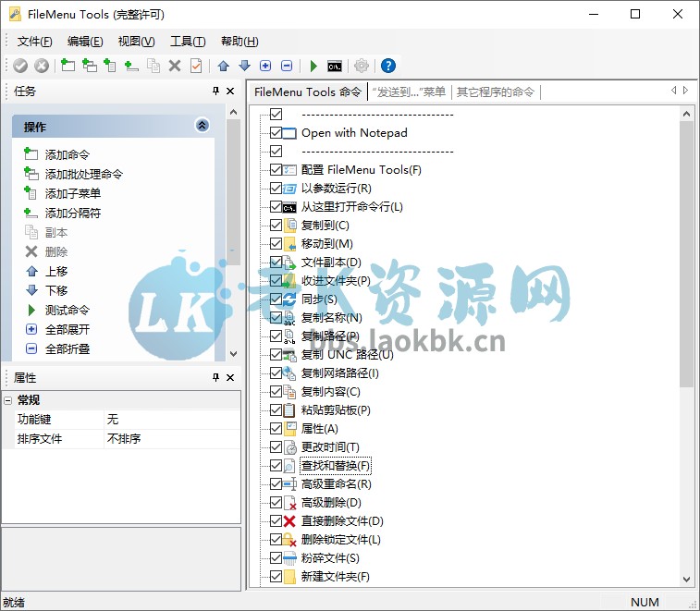
Task: Click the green apply changes toolbar icon
Action: [x=20, y=66]
